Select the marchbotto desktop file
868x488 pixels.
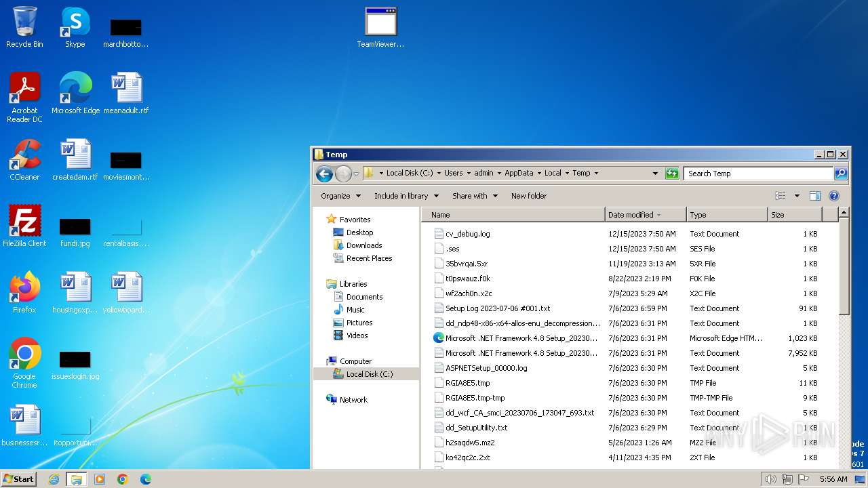[126, 33]
